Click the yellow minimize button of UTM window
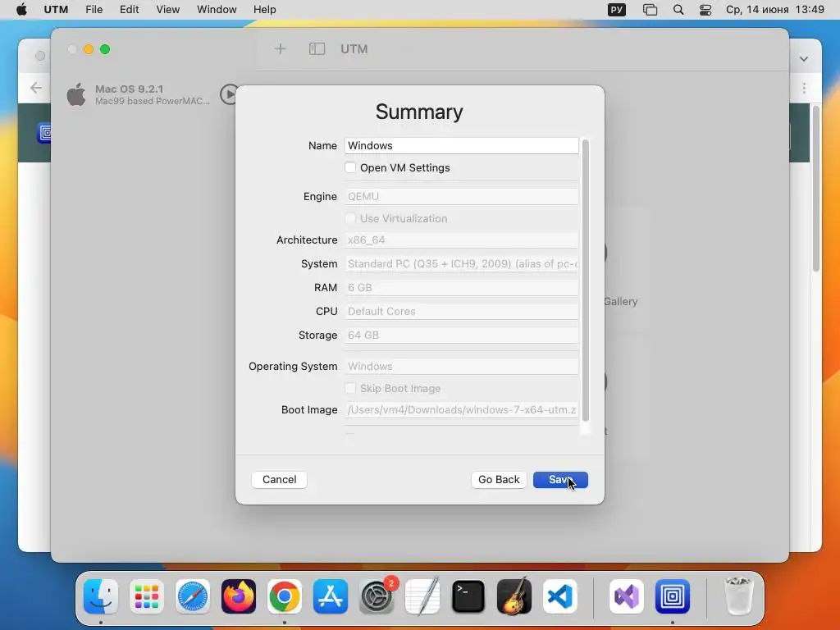The width and height of the screenshot is (840, 630). tap(89, 49)
